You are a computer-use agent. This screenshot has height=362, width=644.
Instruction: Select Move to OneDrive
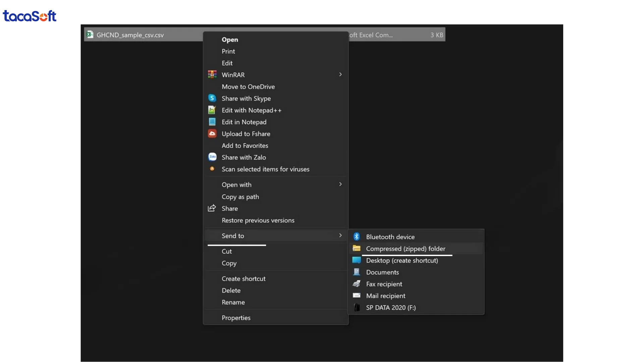tap(276, 86)
